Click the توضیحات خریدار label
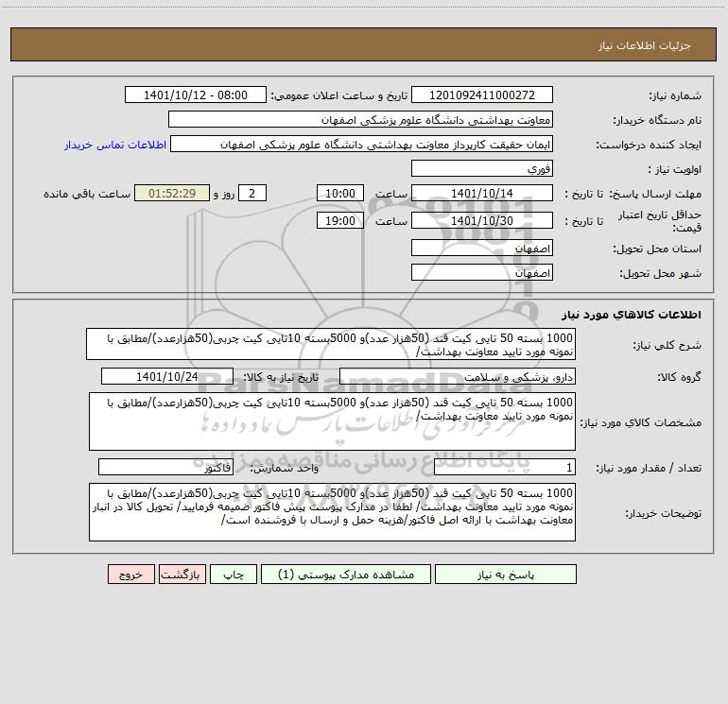728x704 pixels. point(664,514)
